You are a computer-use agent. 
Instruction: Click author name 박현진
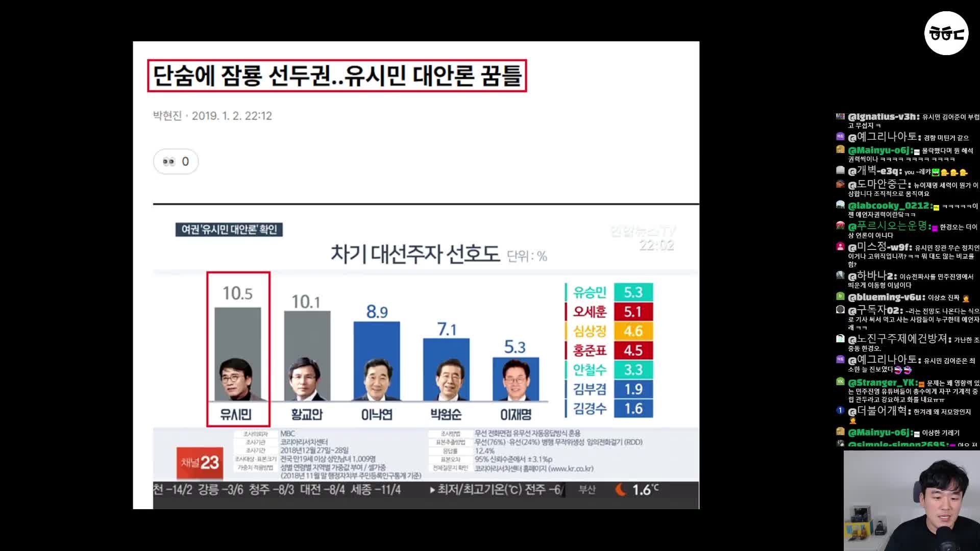tap(167, 116)
